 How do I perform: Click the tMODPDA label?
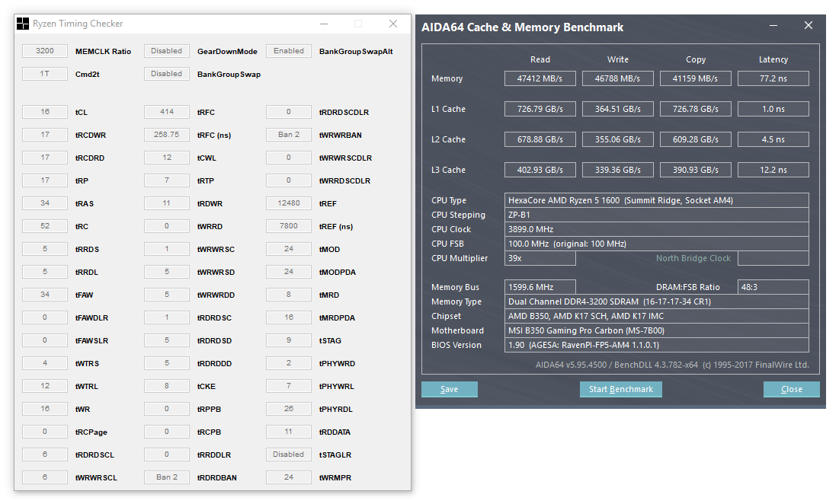(337, 272)
